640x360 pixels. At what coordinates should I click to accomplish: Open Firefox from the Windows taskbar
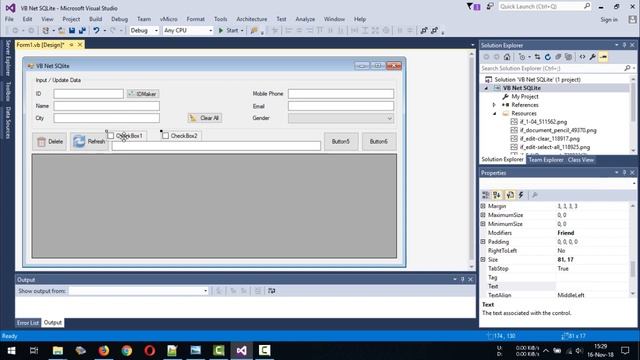pos(104,350)
